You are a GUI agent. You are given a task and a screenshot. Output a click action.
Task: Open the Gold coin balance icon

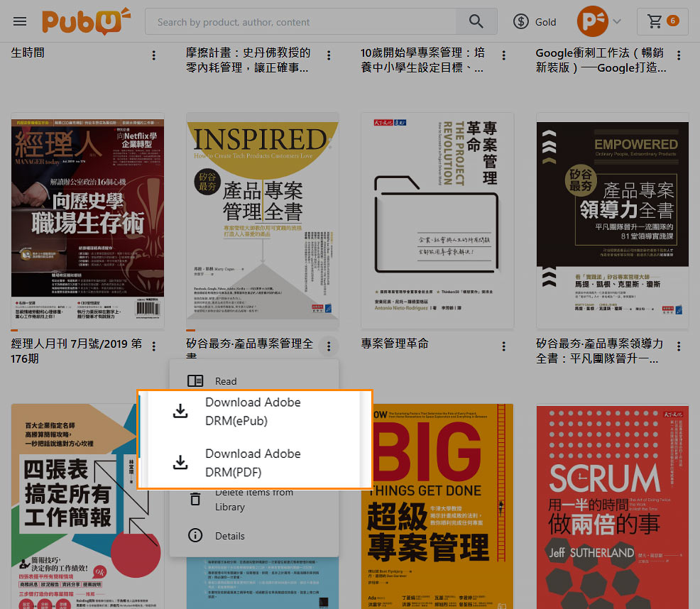(520, 21)
